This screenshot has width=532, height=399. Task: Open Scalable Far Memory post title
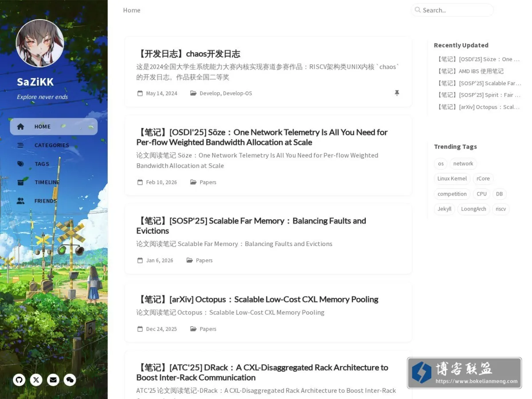[x=251, y=226]
